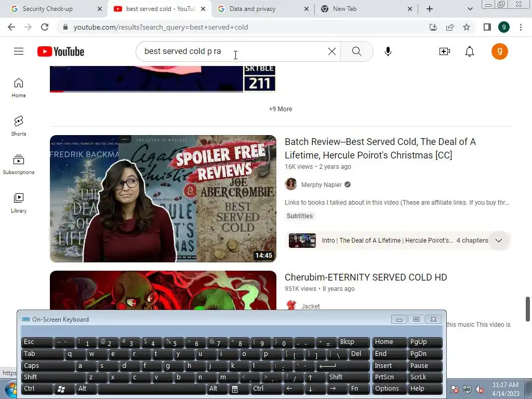
Task: Toggle right Shift on On-Screen Keyboard
Action: tap(349, 377)
